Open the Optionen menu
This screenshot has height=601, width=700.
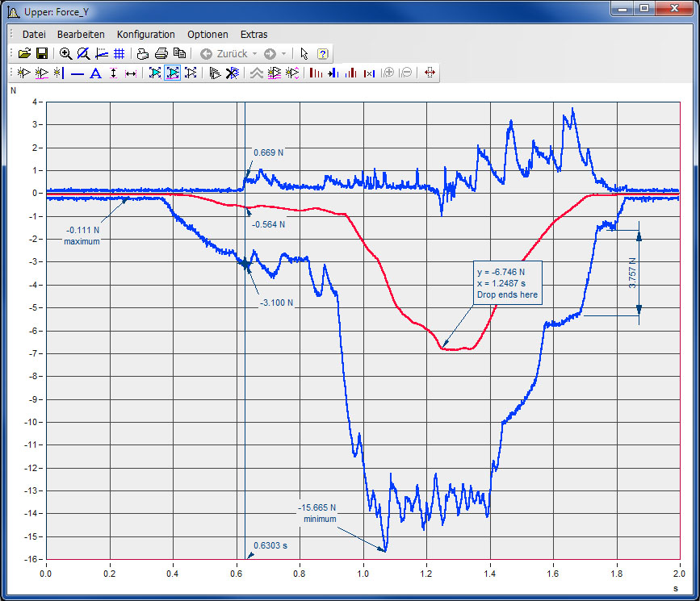click(207, 35)
